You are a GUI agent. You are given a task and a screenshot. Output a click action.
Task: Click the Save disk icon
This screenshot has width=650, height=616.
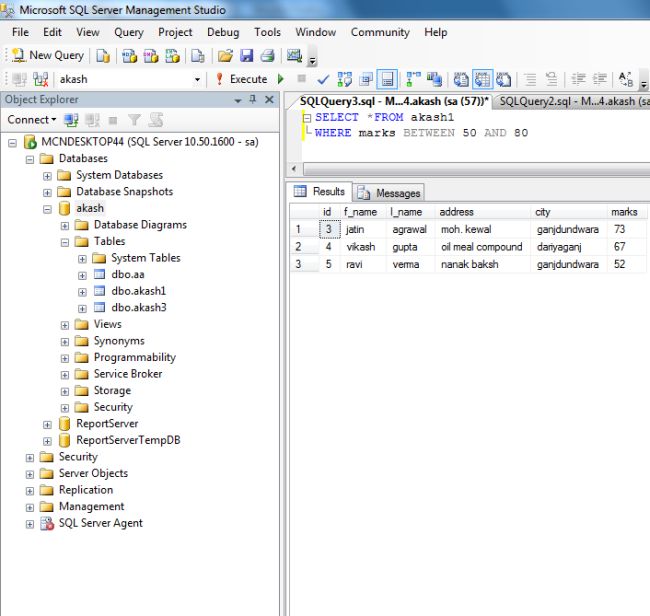point(246,55)
